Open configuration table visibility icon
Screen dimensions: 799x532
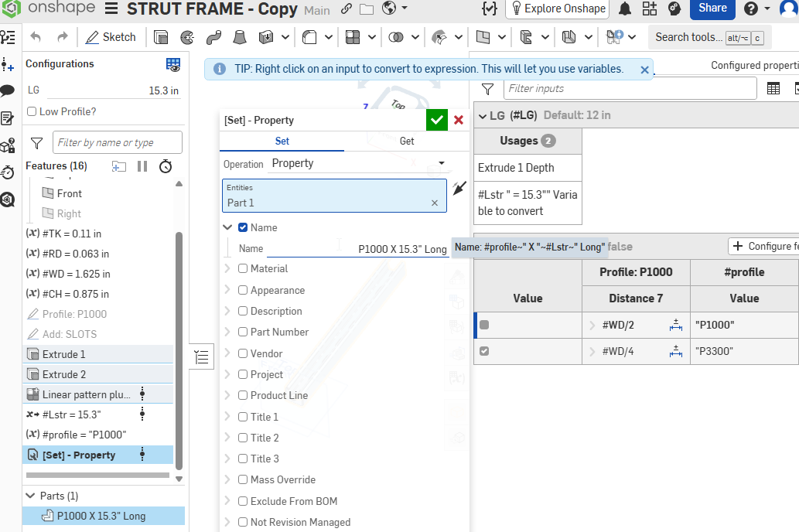173,65
